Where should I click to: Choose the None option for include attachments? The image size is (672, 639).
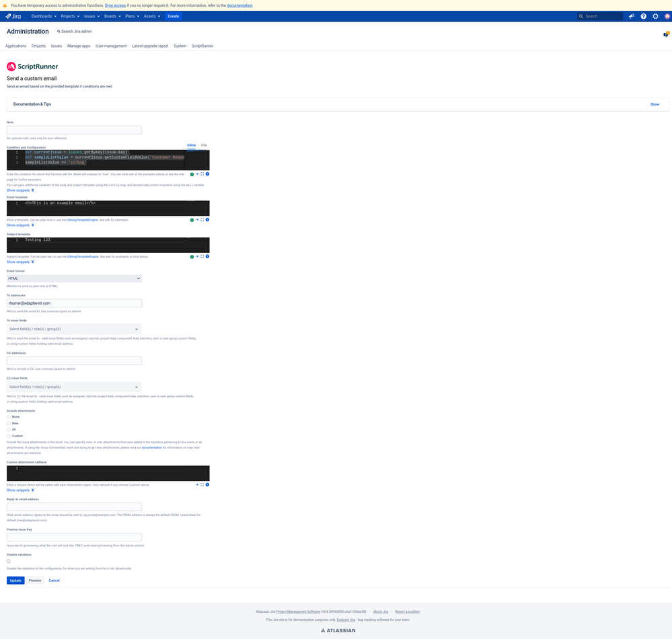click(9, 416)
